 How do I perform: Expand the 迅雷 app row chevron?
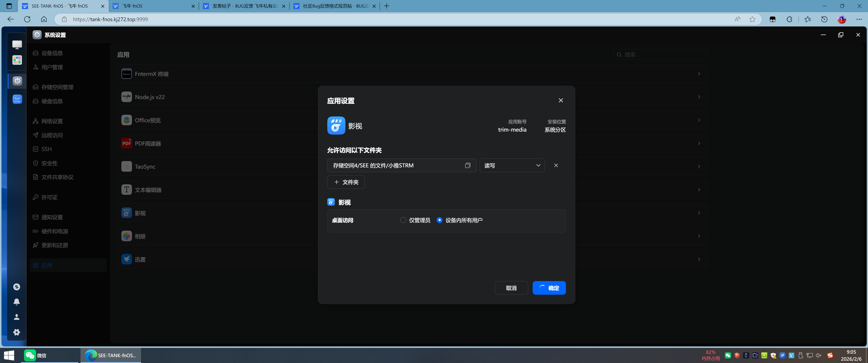tap(699, 259)
